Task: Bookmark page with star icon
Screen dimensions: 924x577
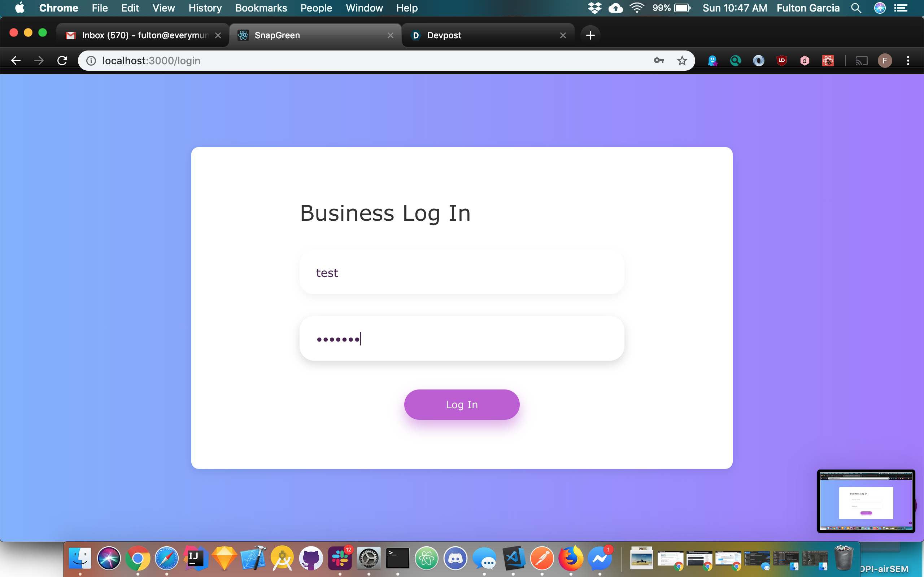Action: click(x=682, y=61)
